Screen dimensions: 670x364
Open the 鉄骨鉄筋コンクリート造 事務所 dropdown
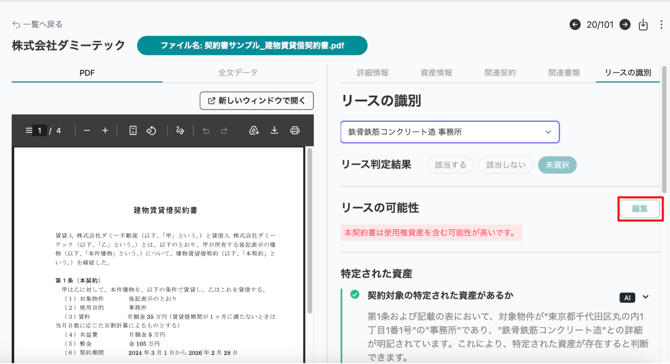[x=450, y=132]
